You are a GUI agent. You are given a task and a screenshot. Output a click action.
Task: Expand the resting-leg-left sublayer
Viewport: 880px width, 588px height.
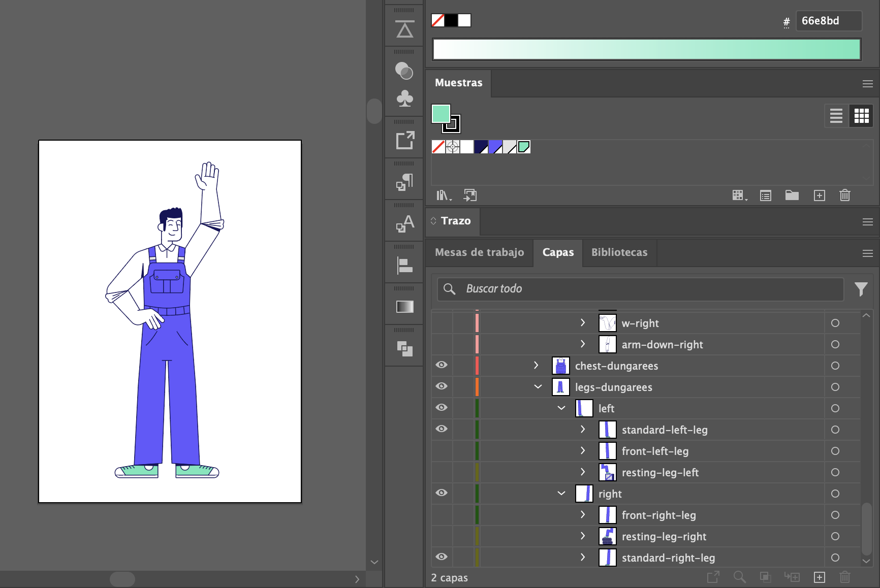pyautogui.click(x=583, y=472)
